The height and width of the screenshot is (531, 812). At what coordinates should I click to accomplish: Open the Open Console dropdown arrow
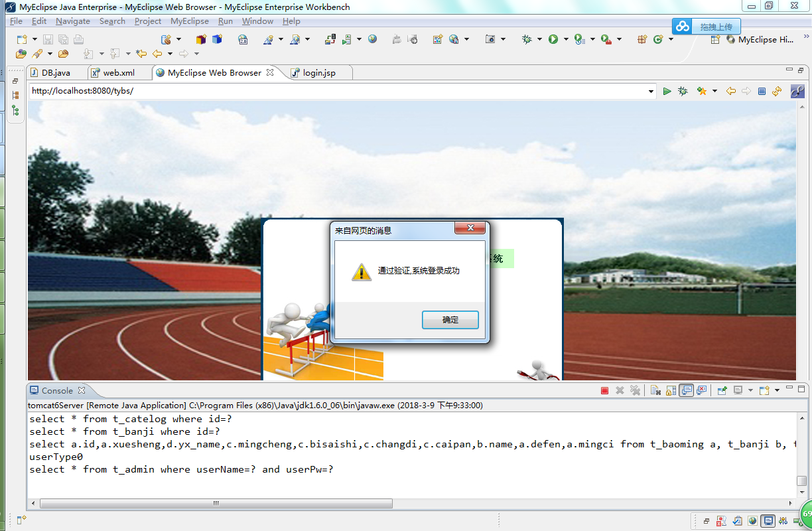tap(777, 390)
